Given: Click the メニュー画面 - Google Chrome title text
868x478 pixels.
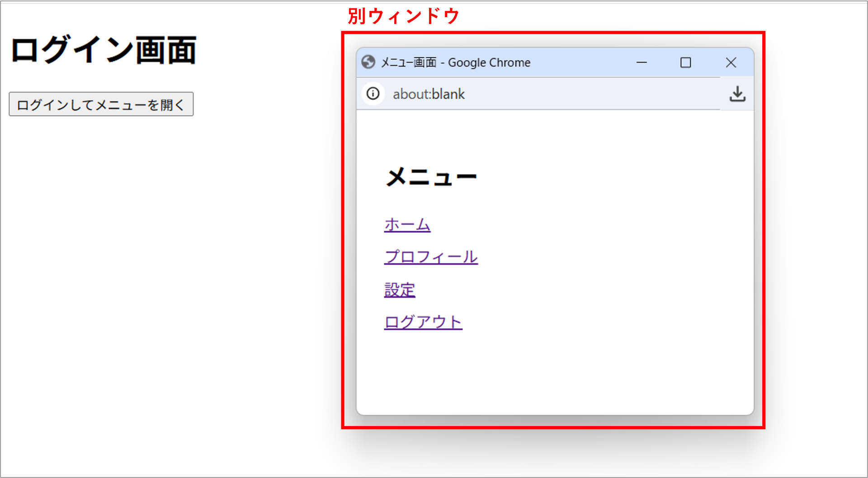Looking at the screenshot, I should pos(455,62).
